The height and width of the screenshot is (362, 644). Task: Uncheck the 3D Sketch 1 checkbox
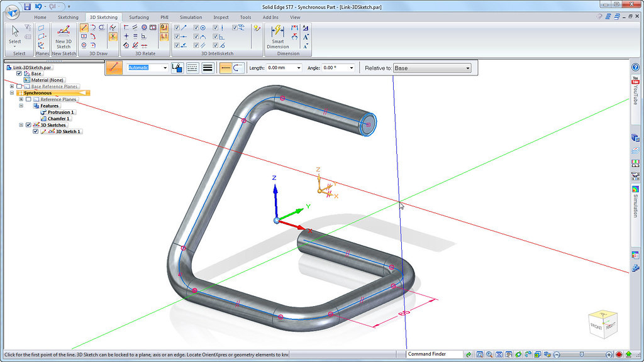click(35, 131)
